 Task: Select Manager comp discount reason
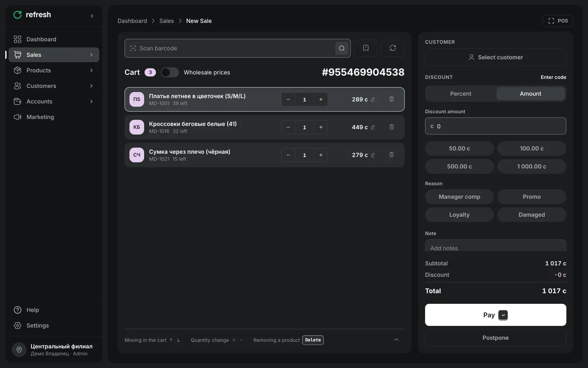tap(459, 197)
